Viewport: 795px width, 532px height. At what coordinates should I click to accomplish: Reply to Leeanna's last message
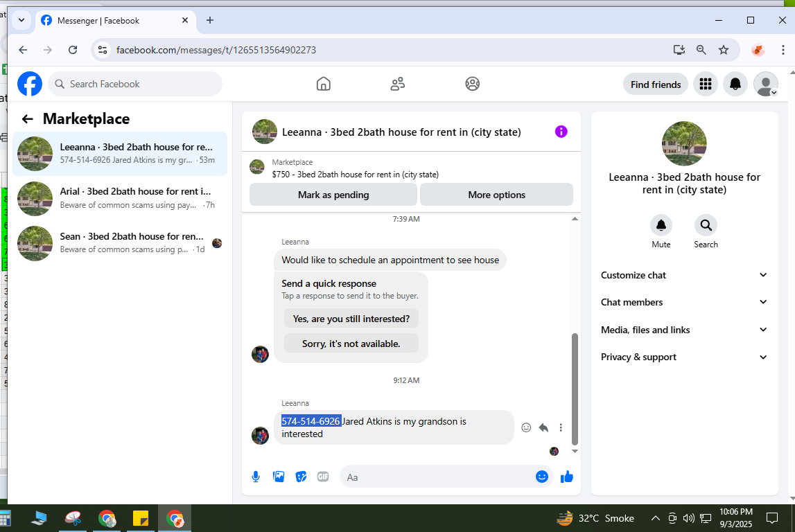(x=543, y=427)
